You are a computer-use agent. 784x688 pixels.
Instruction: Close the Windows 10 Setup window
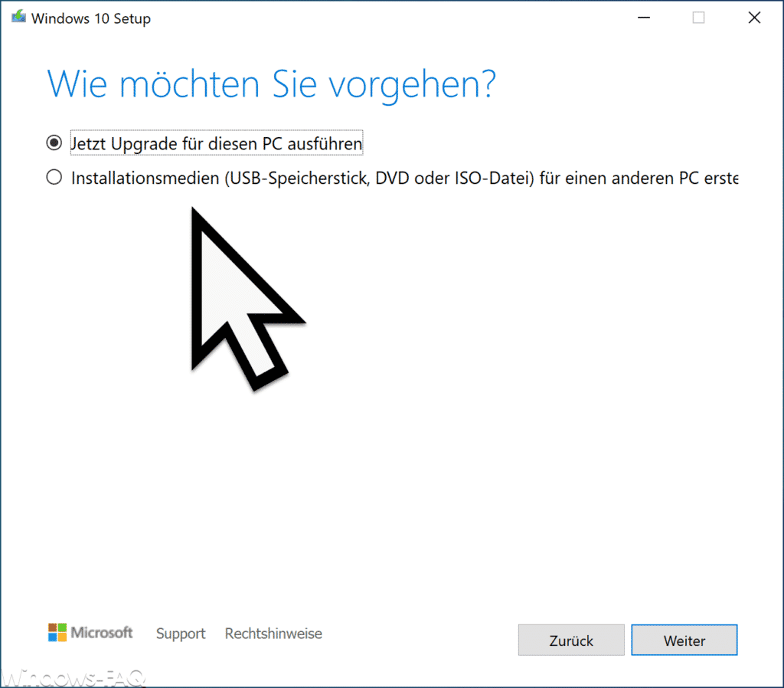click(x=754, y=18)
